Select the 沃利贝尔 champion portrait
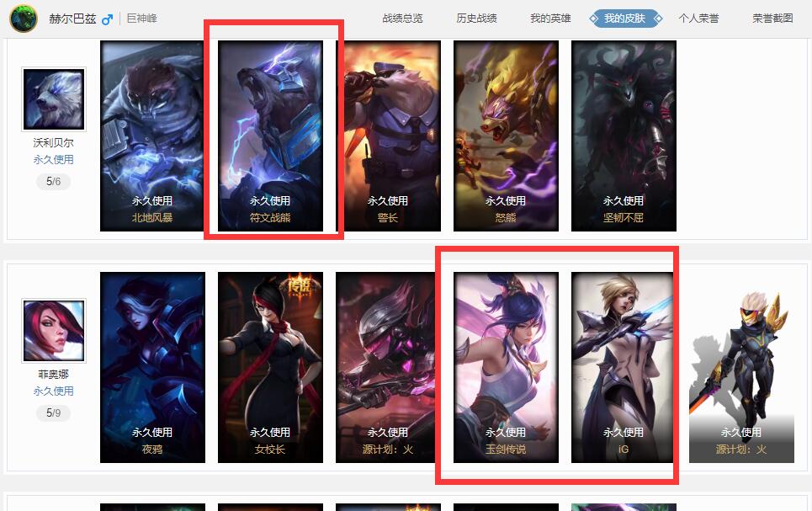 coord(54,99)
